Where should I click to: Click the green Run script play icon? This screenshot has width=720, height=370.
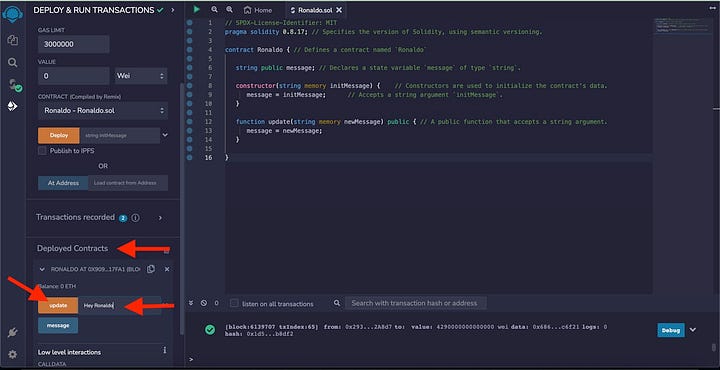(197, 9)
